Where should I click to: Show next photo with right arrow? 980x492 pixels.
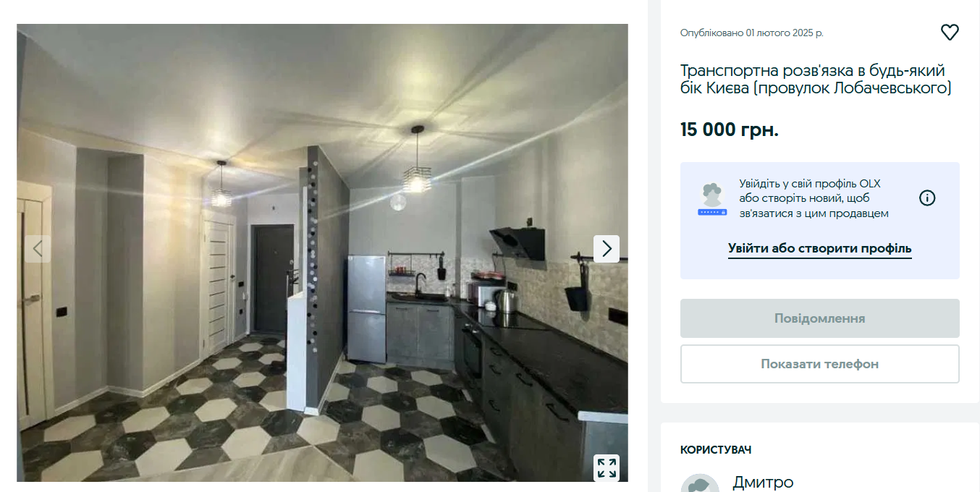coord(607,249)
